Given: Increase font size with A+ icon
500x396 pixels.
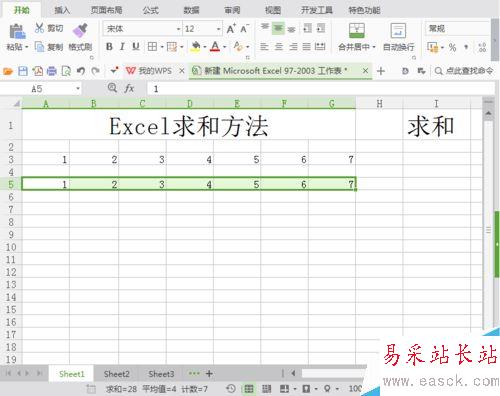Looking at the screenshot, I should pyautogui.click(x=231, y=29).
